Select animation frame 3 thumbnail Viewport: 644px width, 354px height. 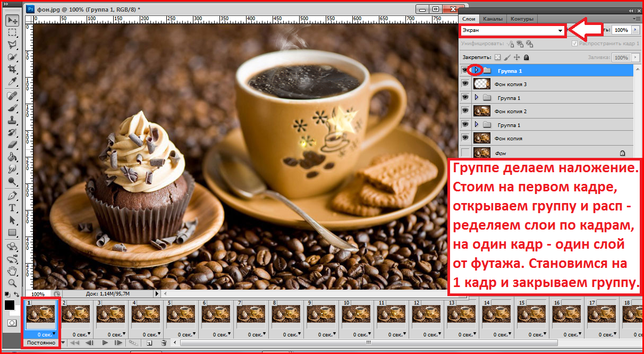[111, 315]
